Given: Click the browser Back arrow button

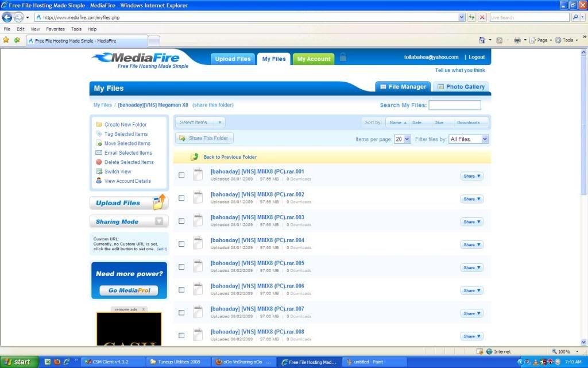Looking at the screenshot, I should pyautogui.click(x=7, y=17).
